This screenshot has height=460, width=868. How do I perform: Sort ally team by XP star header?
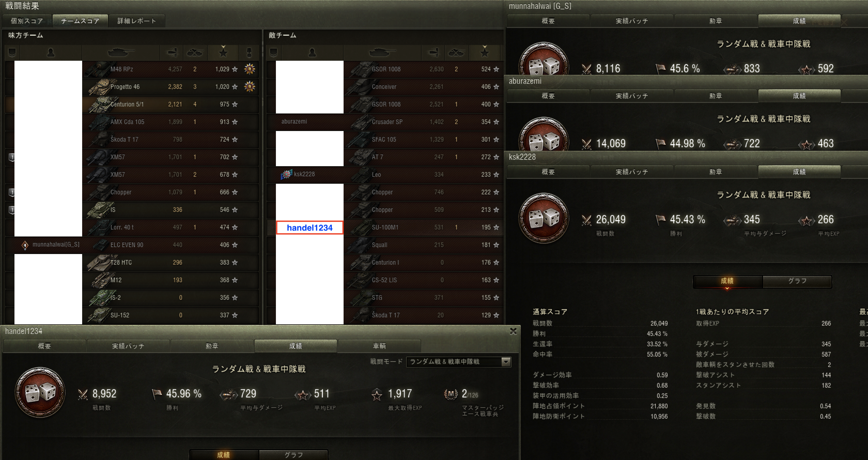[x=223, y=52]
